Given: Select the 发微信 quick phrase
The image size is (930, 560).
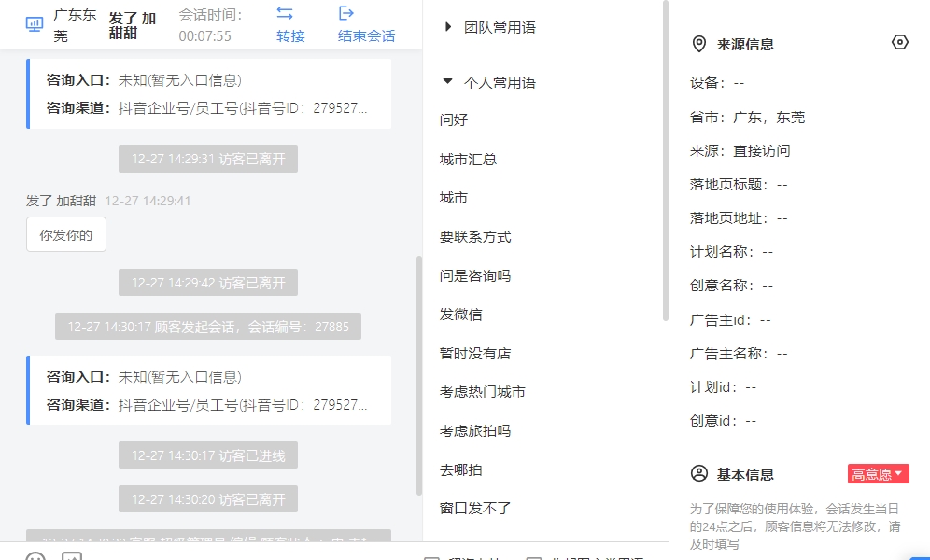Looking at the screenshot, I should (x=461, y=315).
